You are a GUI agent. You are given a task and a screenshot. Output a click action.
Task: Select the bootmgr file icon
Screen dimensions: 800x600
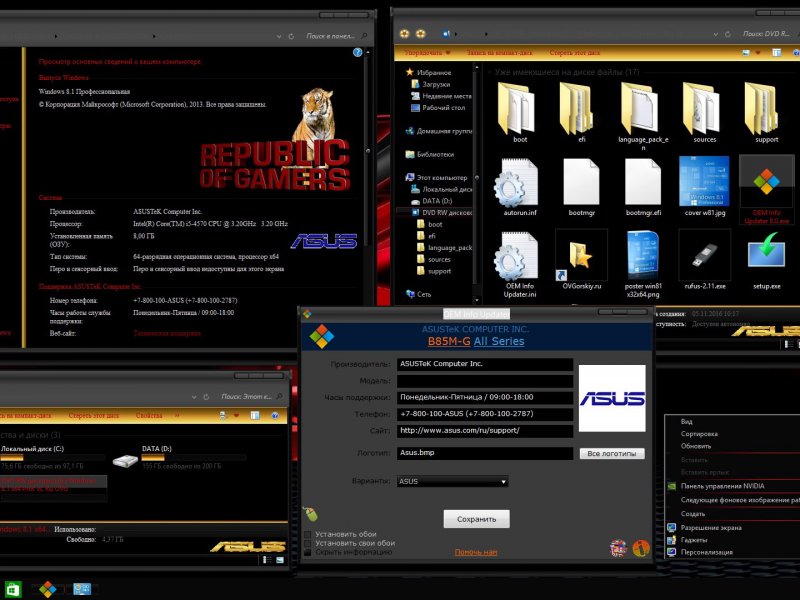[x=581, y=183]
